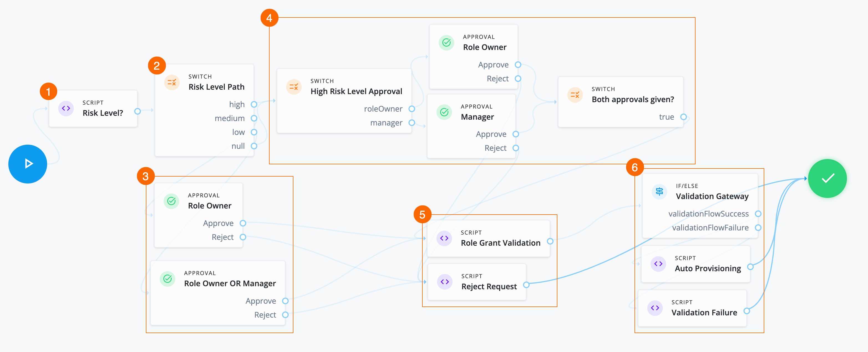Toggle the Reject output on Manager node
The width and height of the screenshot is (868, 352).
click(516, 148)
